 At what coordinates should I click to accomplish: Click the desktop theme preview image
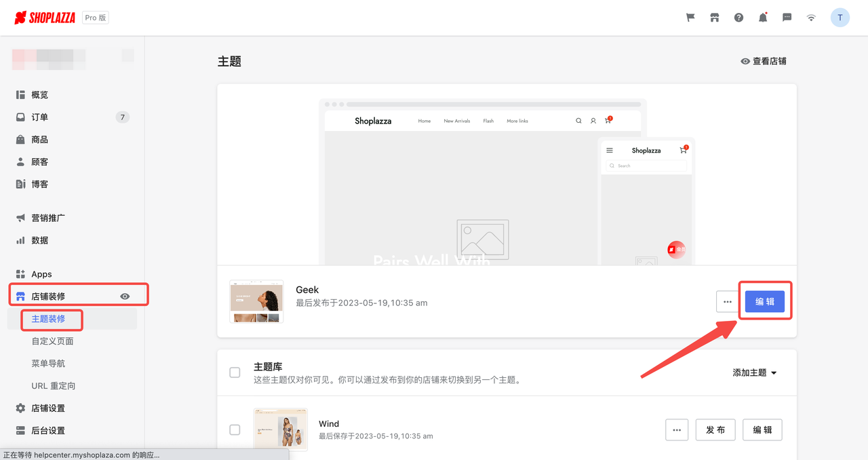click(x=483, y=183)
